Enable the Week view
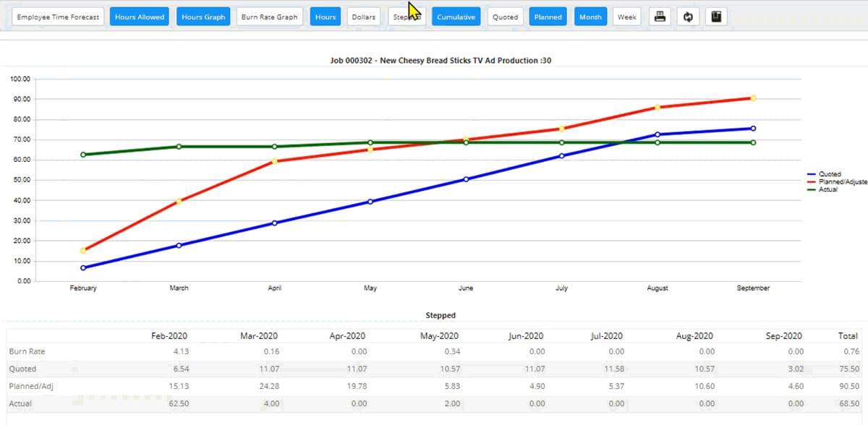The image size is (868, 425). (x=626, y=16)
